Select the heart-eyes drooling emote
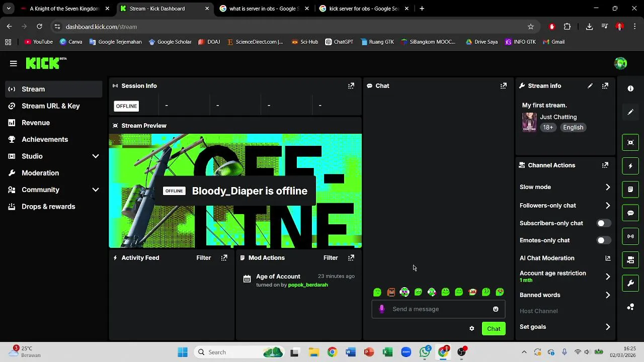Viewport: 644px width, 362px height. click(500, 292)
